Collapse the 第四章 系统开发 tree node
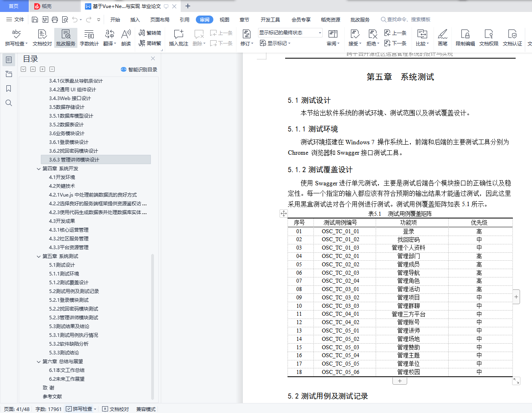 (39, 169)
